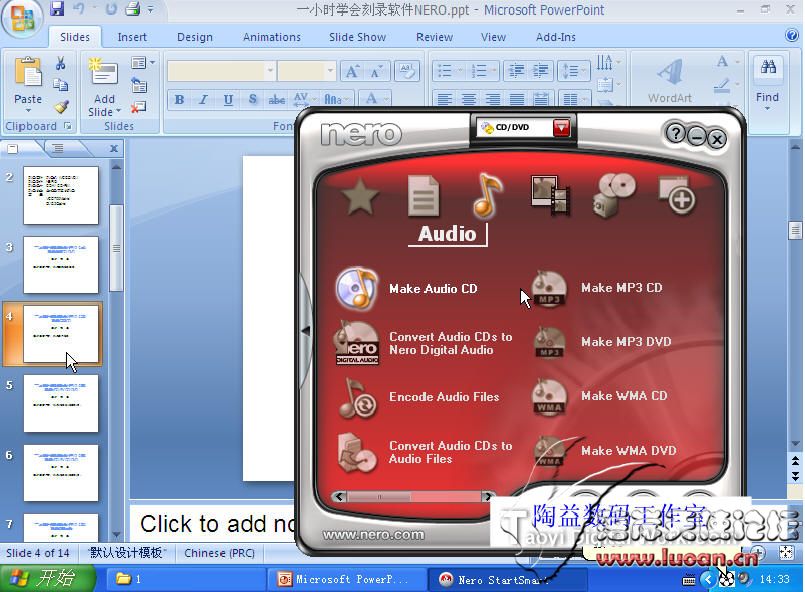Open the font name combo box
The height and width of the screenshot is (592, 805).
[221, 71]
